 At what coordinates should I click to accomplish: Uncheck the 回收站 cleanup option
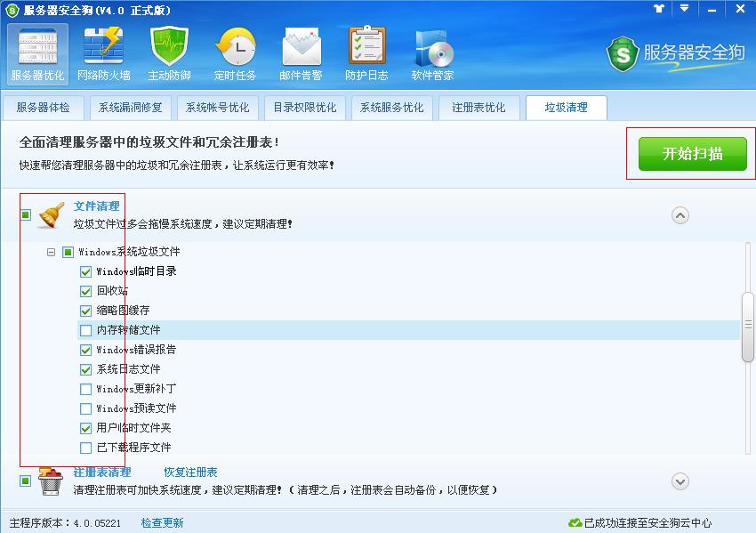86,290
